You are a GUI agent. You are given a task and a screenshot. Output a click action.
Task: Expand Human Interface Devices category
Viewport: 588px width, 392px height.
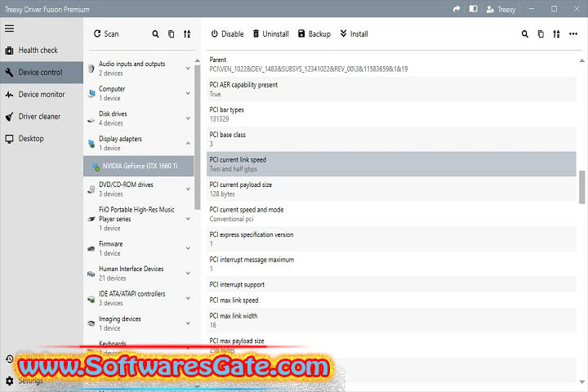coord(189,273)
